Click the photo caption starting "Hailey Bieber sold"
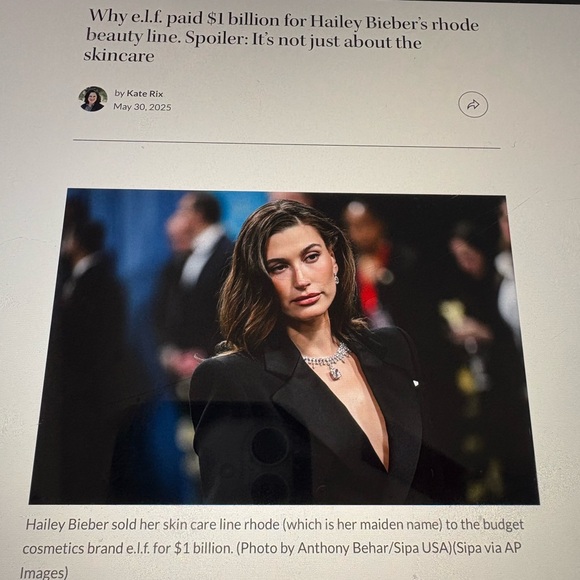 coord(273,548)
